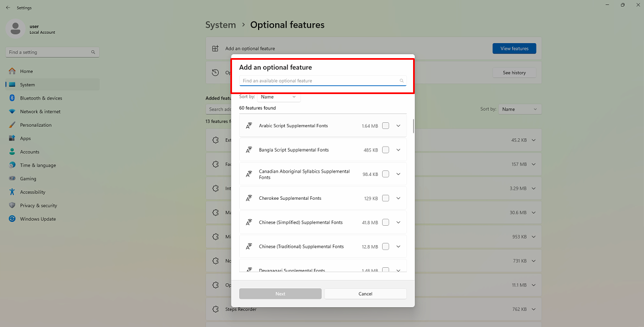
Task: Click the Settings back arrow
Action: 8,7
